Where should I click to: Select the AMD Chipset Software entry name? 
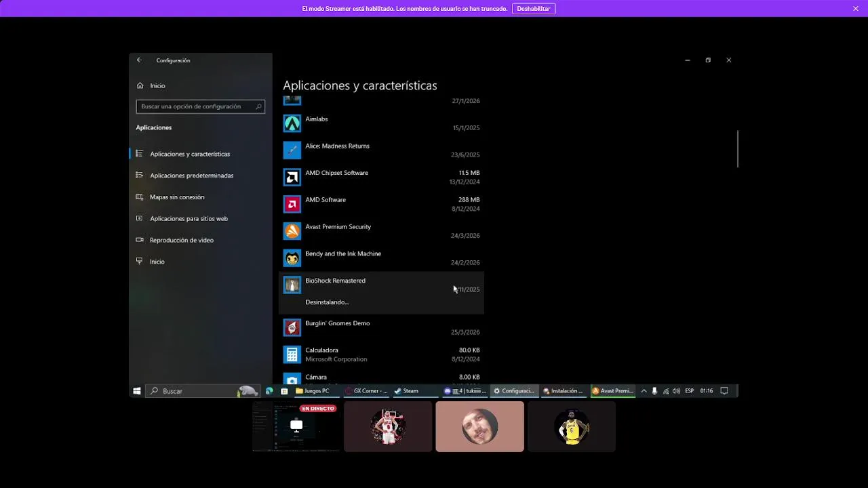point(336,173)
